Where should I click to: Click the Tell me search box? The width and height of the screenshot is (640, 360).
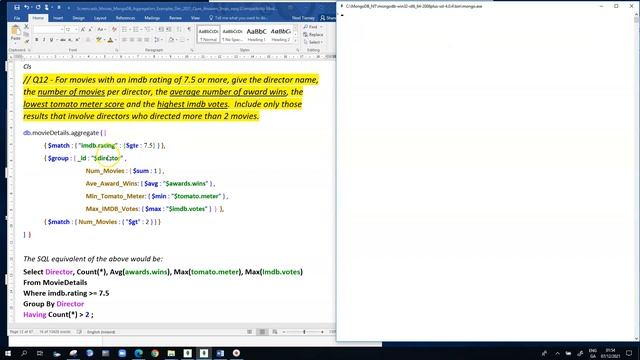point(239,18)
